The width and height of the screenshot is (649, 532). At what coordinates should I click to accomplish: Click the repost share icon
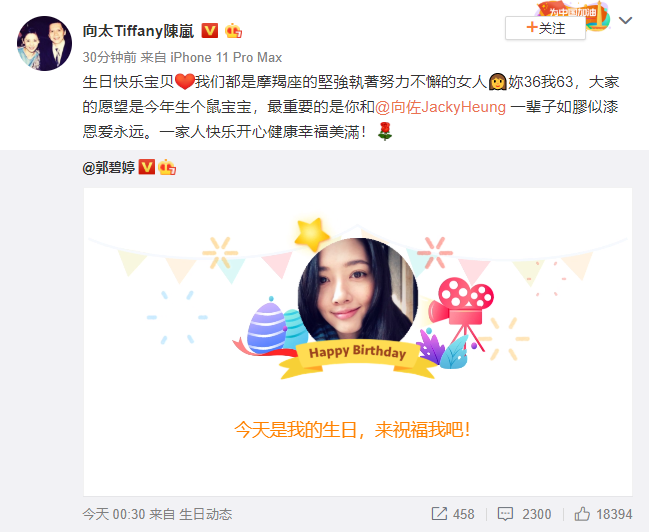(x=439, y=514)
